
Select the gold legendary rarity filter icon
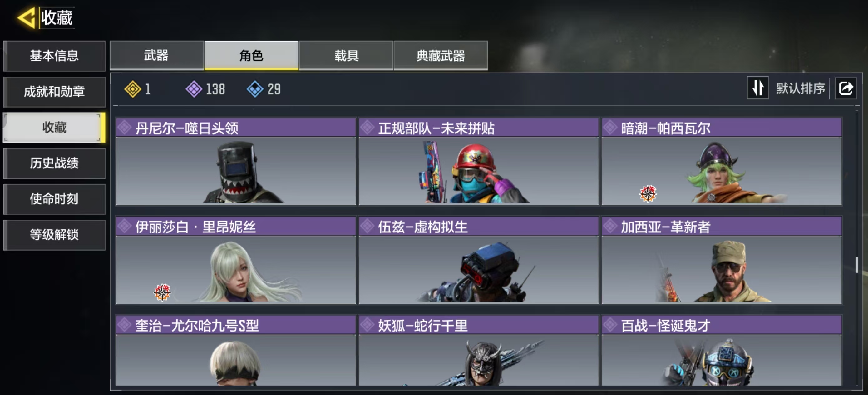pyautogui.click(x=133, y=89)
